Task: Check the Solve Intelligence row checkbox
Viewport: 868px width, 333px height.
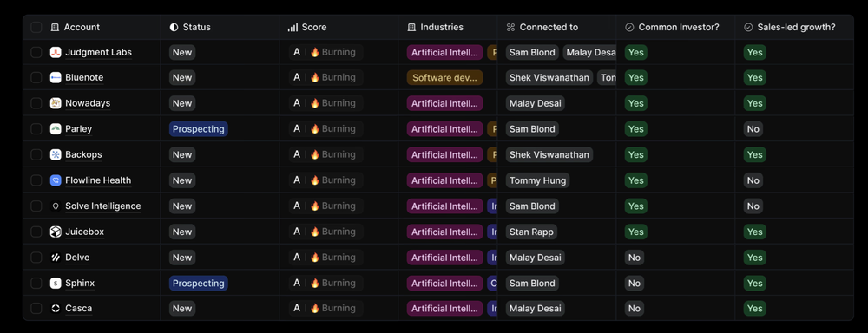Action: coord(36,206)
